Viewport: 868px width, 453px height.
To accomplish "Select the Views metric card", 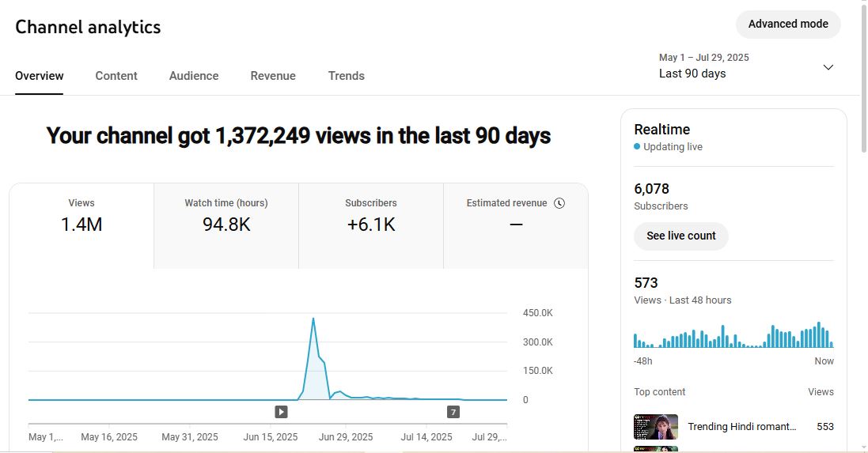I will click(x=81, y=217).
